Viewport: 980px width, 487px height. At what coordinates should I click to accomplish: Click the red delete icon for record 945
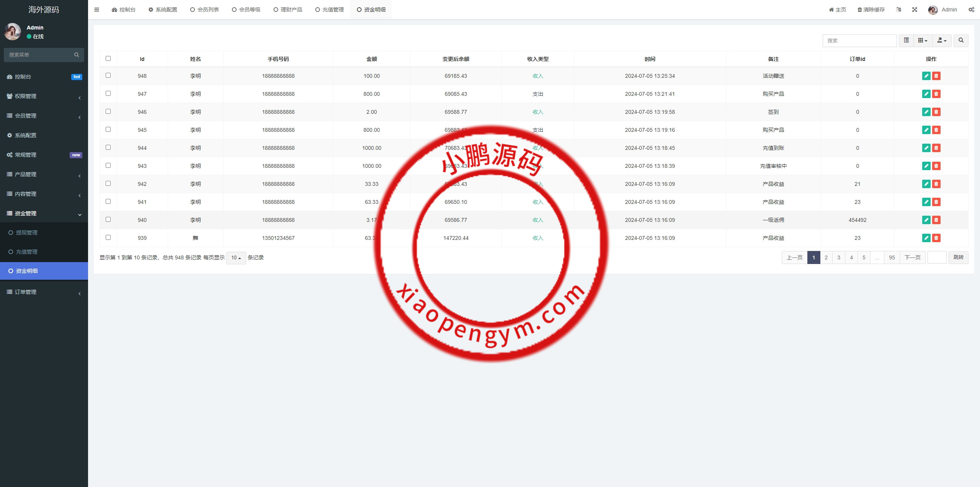(936, 130)
